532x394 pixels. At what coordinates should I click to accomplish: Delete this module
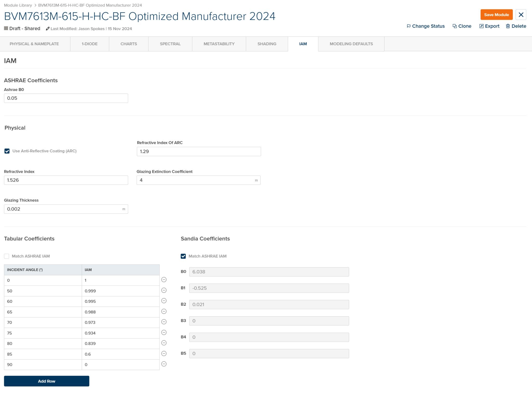[x=516, y=26]
